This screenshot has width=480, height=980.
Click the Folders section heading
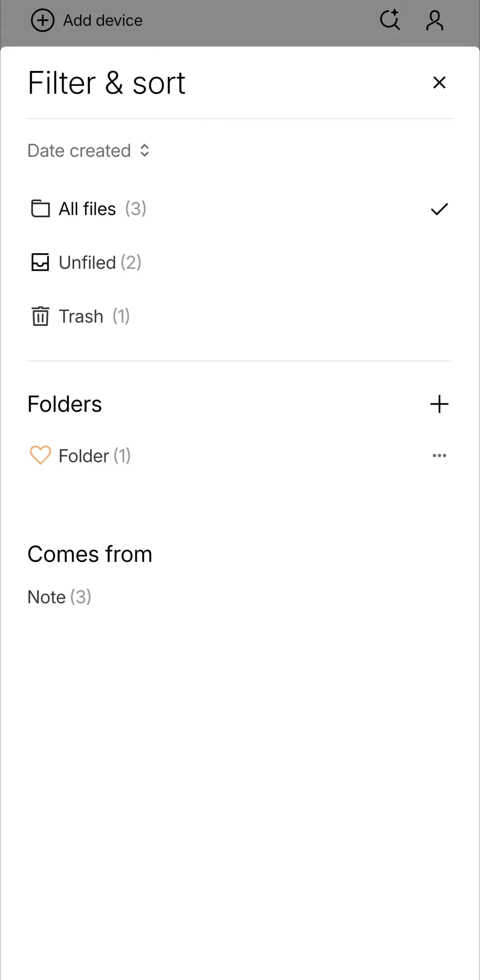click(65, 404)
